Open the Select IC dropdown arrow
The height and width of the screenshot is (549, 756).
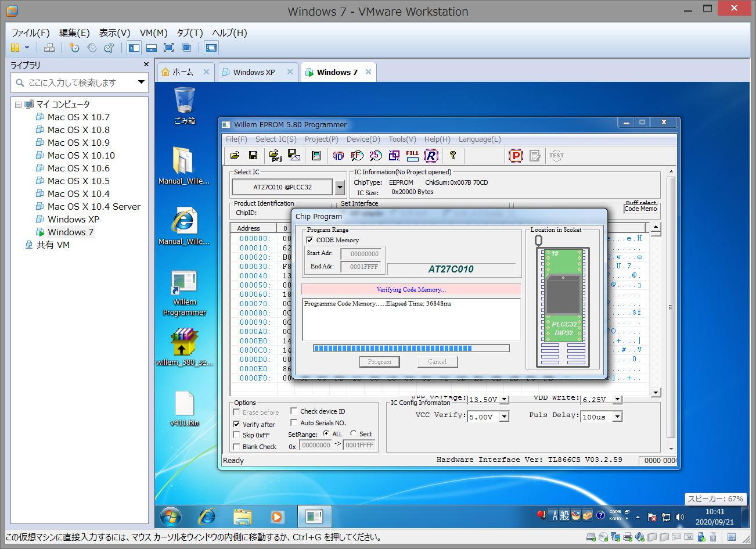(x=340, y=187)
